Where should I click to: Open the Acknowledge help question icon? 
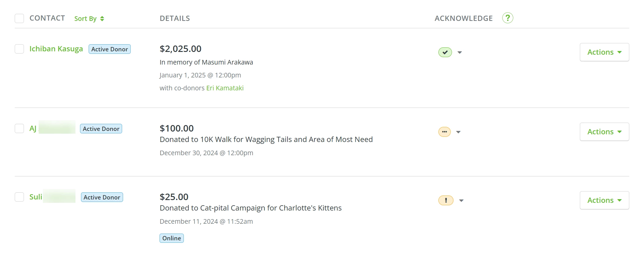click(x=507, y=18)
